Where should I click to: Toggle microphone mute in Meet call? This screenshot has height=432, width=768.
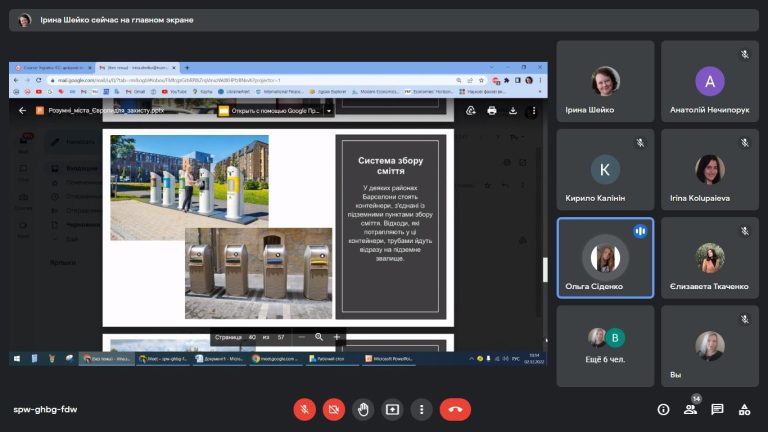click(304, 409)
